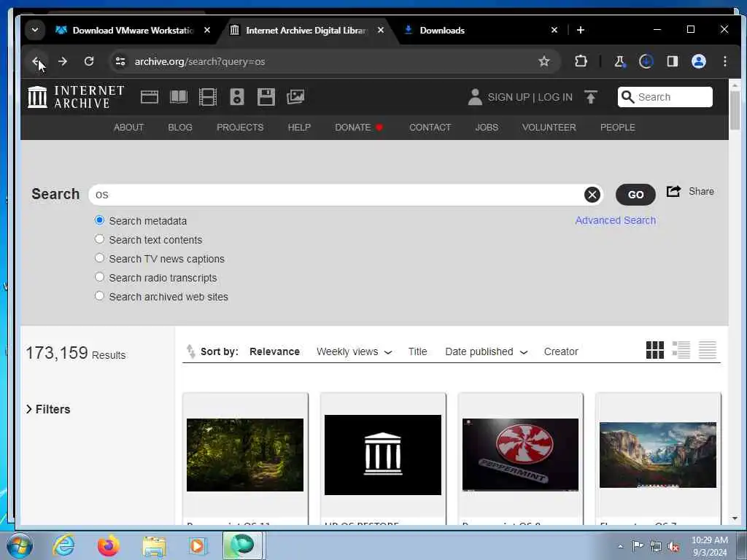
Task: Open the BLOG menu item
Action: tap(180, 128)
